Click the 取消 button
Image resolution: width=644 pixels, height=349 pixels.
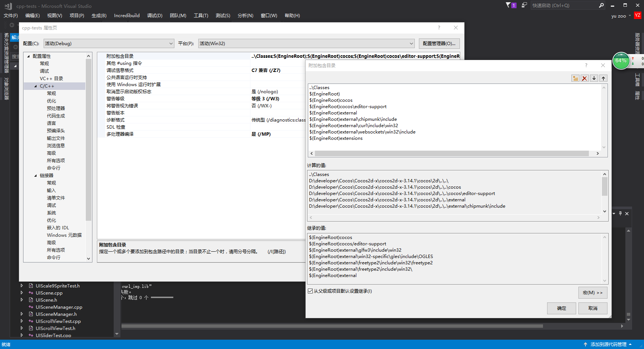(593, 308)
